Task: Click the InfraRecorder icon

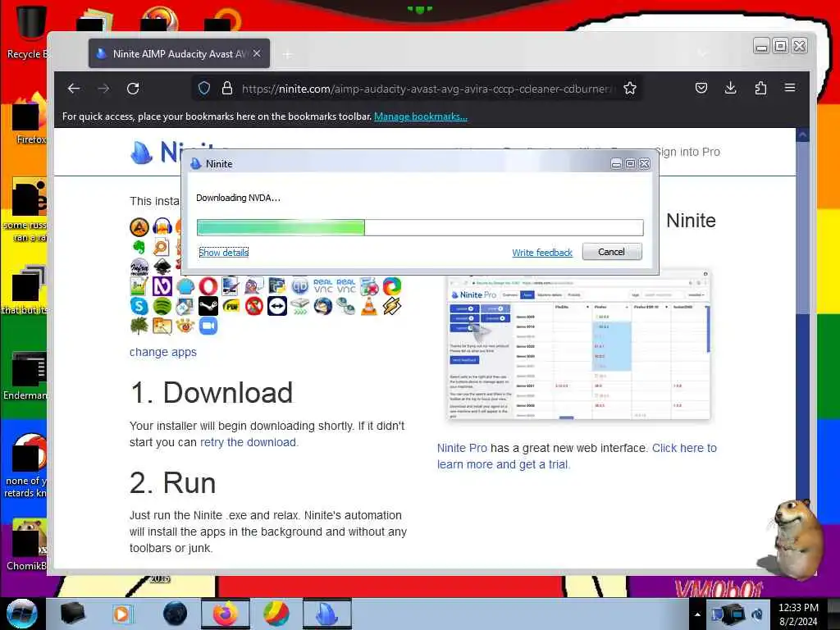Action: click(x=139, y=267)
